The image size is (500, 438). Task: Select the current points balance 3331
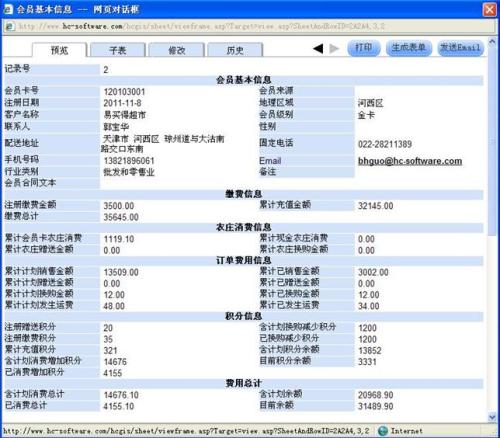click(x=367, y=362)
